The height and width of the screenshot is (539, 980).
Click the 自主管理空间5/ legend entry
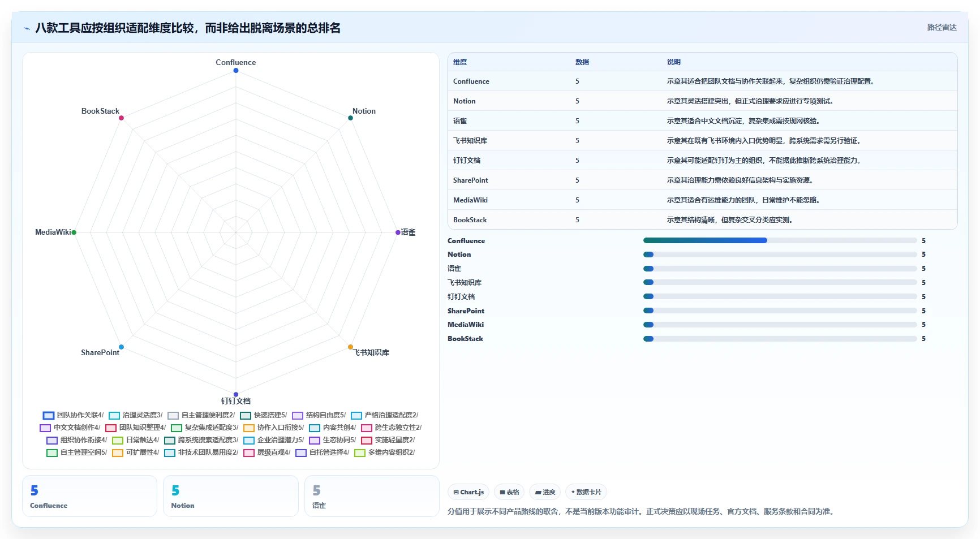(x=77, y=452)
